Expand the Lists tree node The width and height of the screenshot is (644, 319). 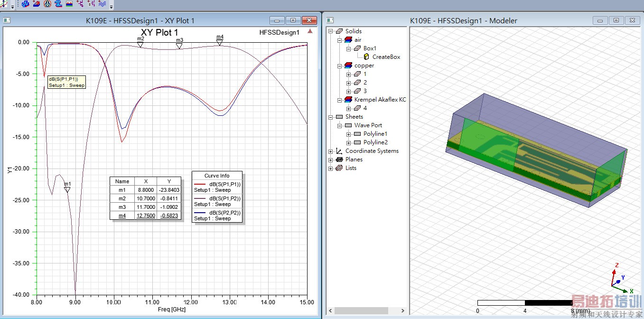[331, 168]
